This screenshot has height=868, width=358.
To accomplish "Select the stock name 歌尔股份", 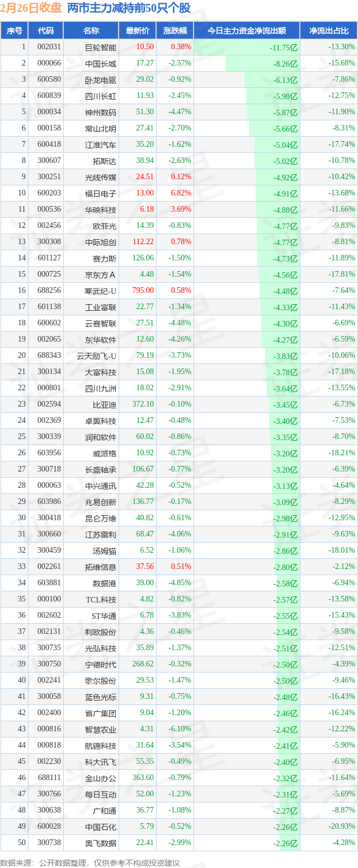I will pos(101,680).
